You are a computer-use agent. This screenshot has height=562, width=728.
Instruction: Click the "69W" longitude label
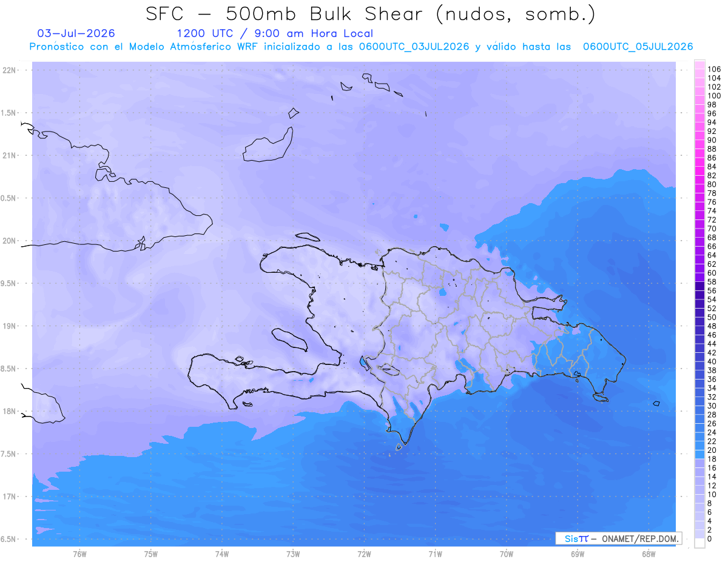tap(578, 554)
